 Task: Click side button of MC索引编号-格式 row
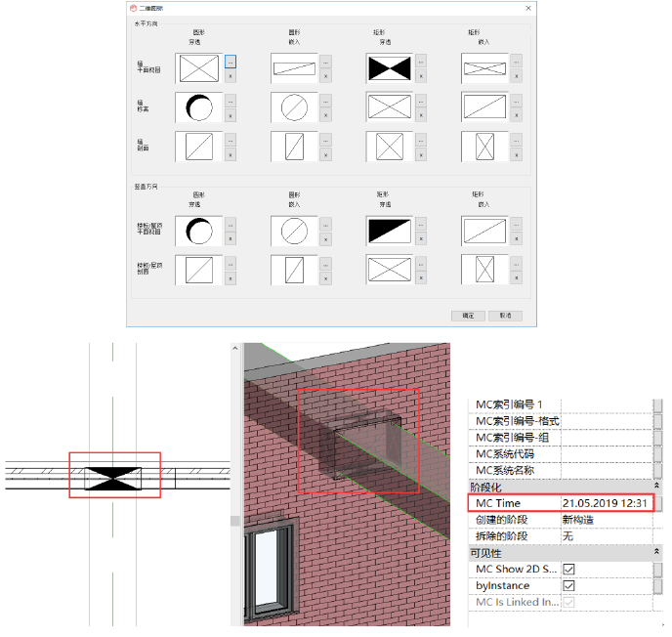pyautogui.click(x=658, y=421)
